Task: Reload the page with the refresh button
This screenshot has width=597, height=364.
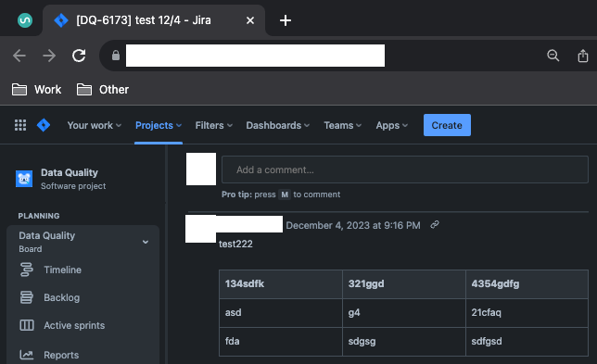Action: [x=79, y=56]
